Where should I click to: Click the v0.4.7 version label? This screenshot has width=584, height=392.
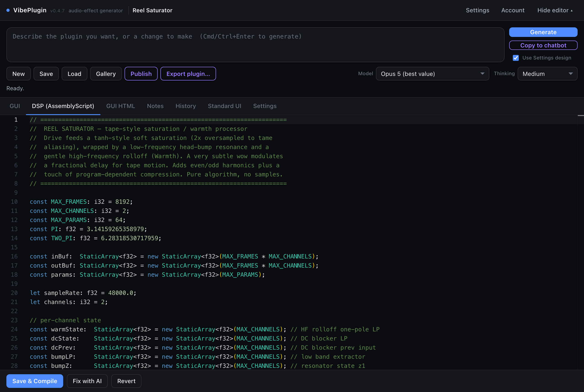tap(57, 11)
